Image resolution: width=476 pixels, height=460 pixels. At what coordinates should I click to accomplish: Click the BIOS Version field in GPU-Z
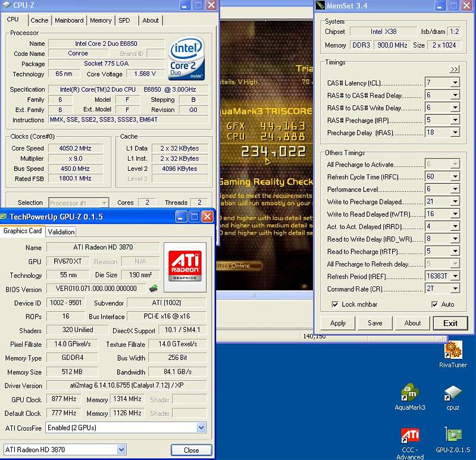tap(96, 288)
